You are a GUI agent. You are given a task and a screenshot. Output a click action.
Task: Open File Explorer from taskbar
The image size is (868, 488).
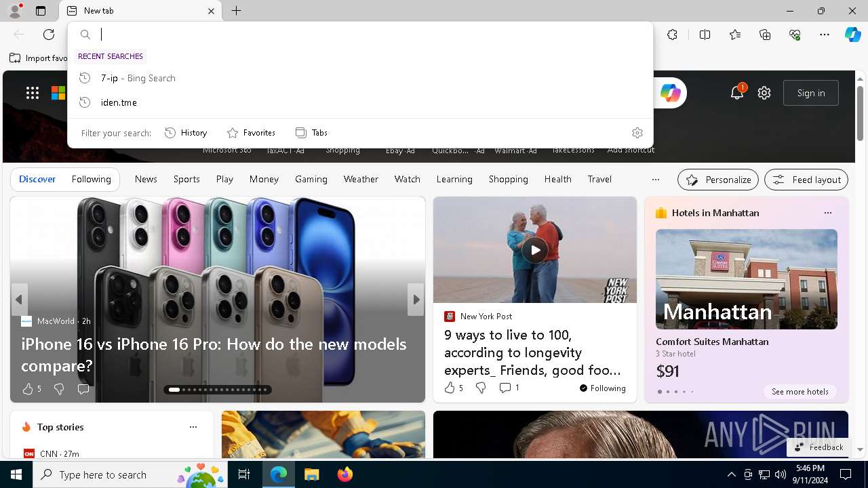tap(311, 474)
